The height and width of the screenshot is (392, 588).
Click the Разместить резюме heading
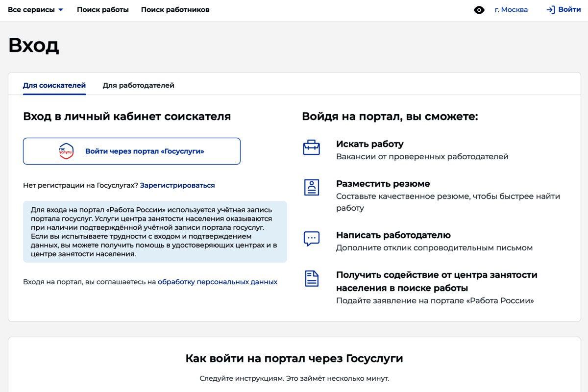(383, 184)
